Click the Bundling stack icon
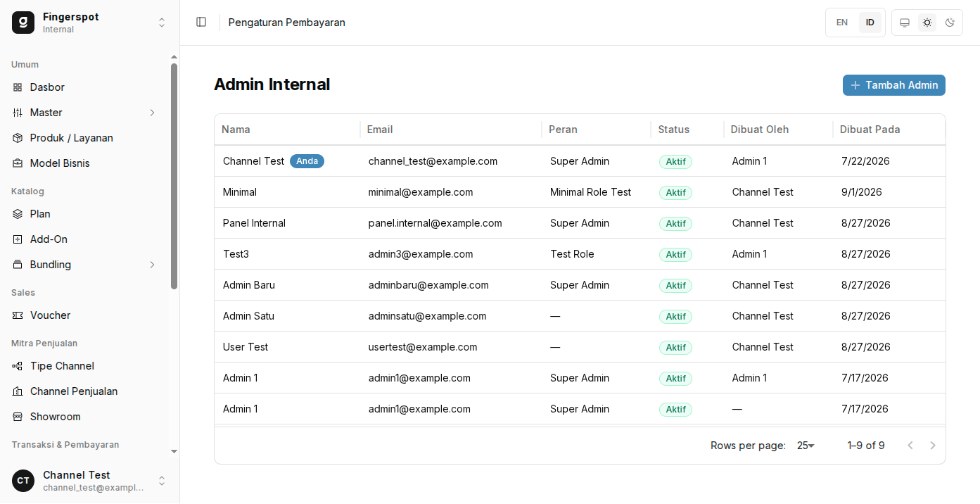 18,265
